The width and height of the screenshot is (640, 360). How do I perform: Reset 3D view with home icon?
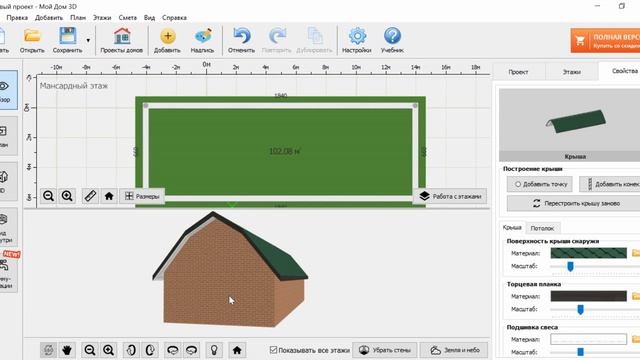pyautogui.click(x=237, y=350)
